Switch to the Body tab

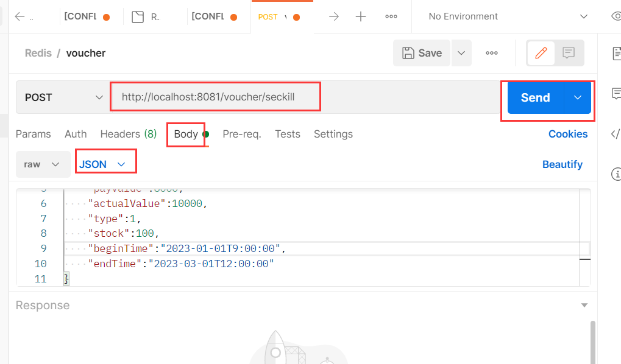click(186, 134)
